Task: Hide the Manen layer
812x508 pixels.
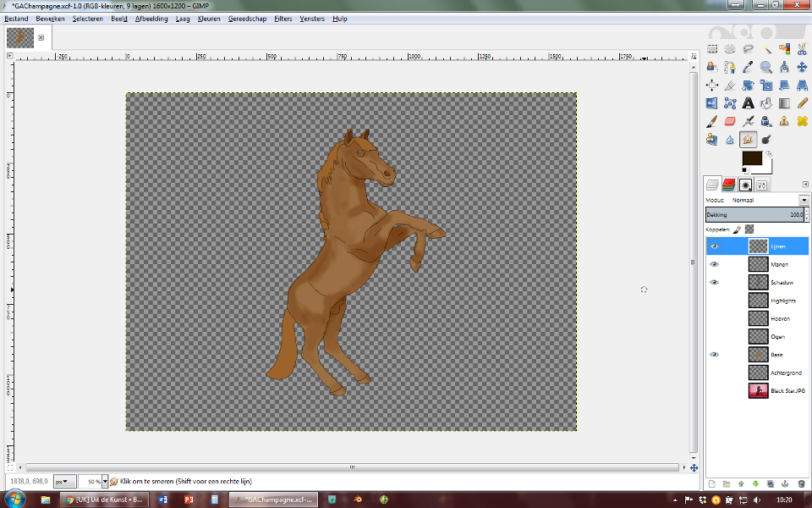Action: 714,264
